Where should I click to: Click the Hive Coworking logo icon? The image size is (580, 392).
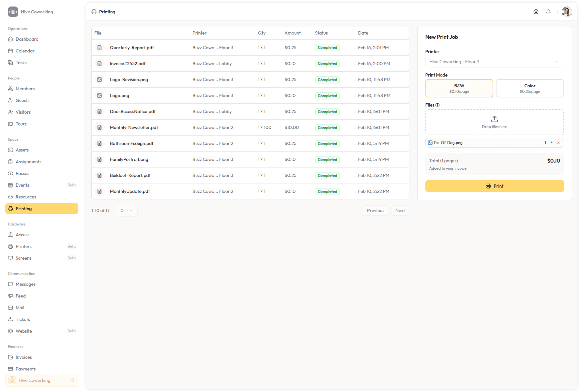pos(13,12)
